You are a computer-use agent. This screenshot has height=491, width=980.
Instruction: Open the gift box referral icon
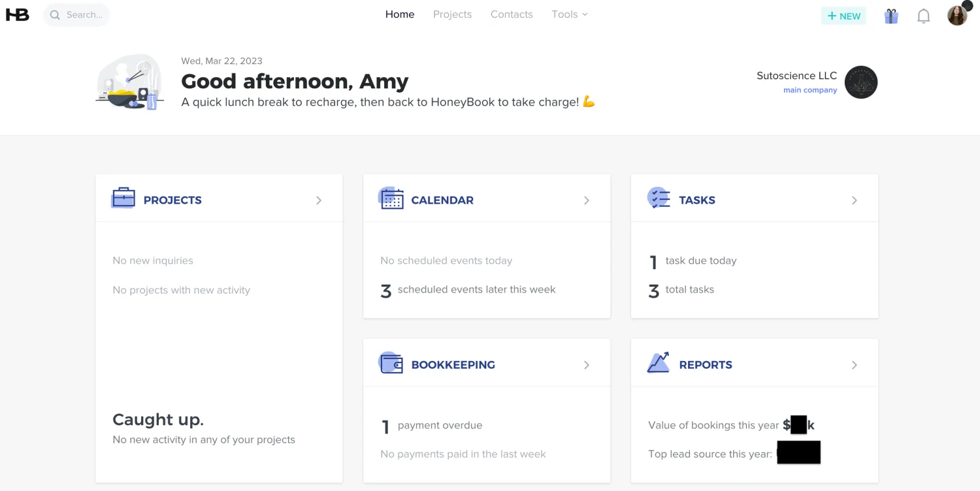(891, 16)
